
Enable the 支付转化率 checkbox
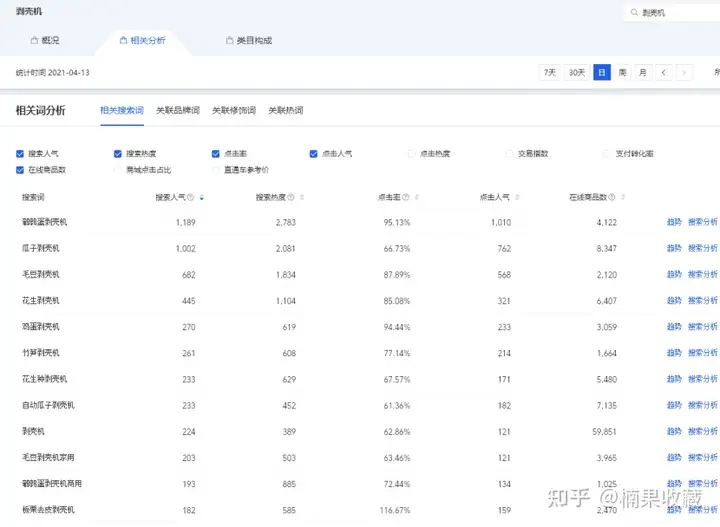click(607, 154)
